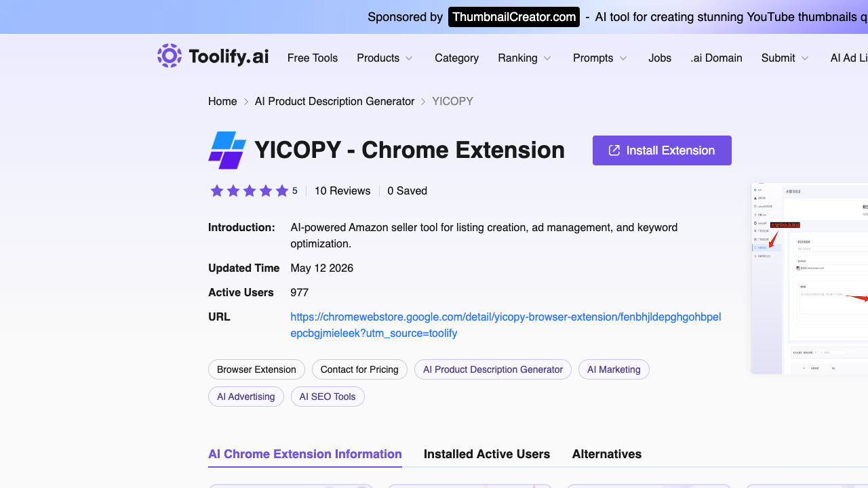The image size is (868, 488).
Task: Click the first rating star
Action: [217, 191]
